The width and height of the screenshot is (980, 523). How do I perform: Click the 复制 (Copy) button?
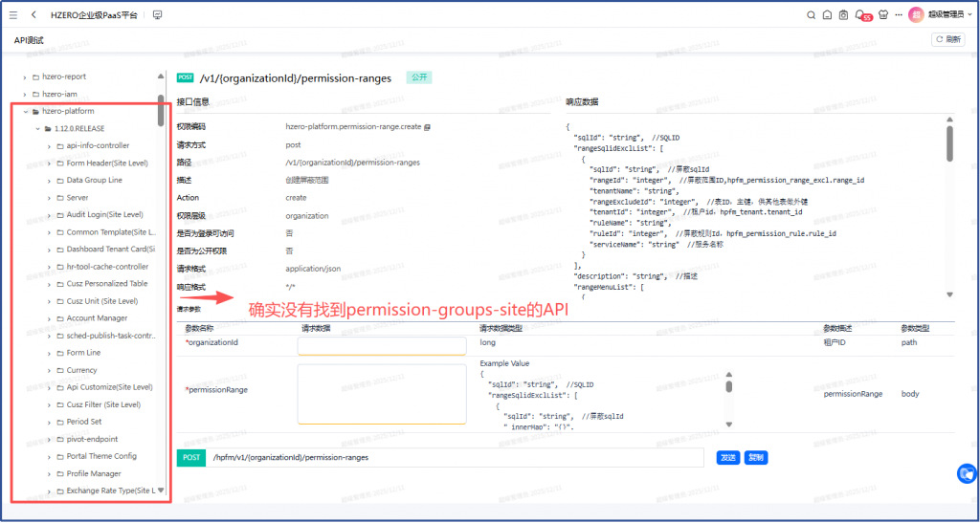click(x=756, y=458)
